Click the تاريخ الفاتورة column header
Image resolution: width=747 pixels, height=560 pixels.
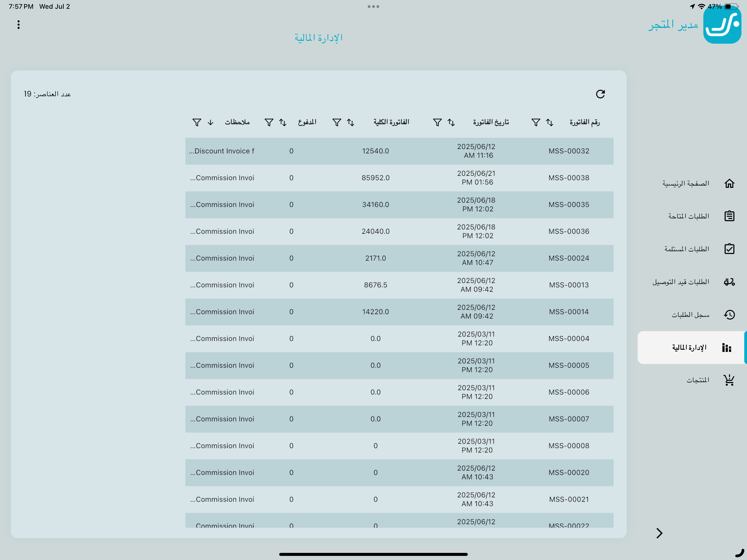click(x=491, y=122)
